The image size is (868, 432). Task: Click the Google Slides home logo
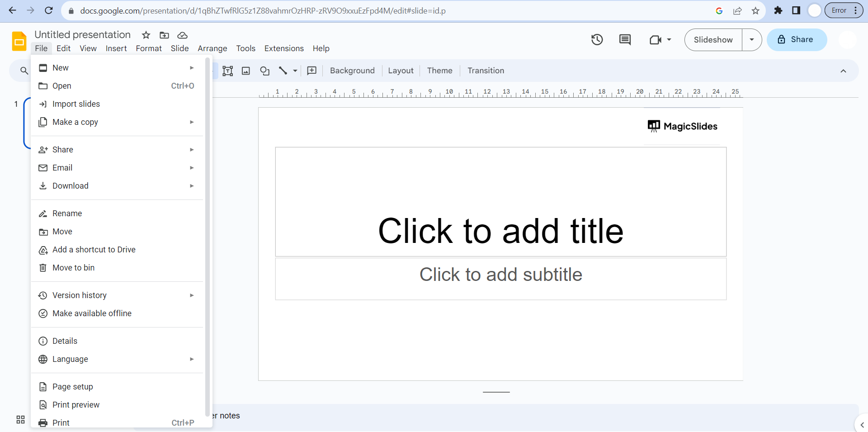tap(19, 41)
